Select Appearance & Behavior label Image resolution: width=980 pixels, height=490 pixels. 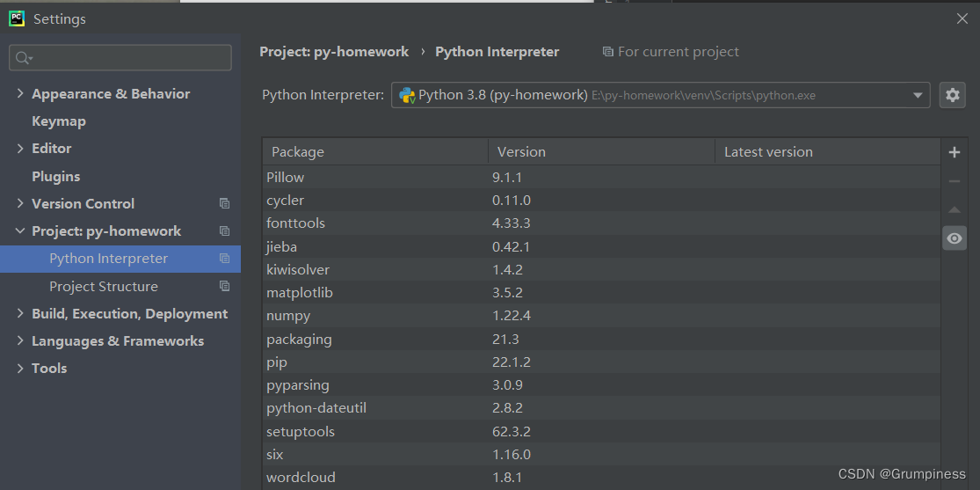coord(111,94)
